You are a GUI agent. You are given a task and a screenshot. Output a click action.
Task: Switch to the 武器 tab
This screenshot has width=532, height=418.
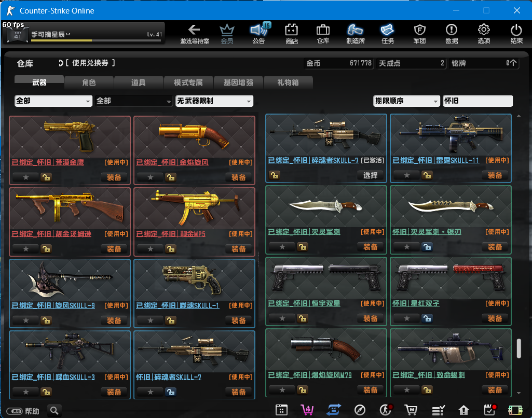pyautogui.click(x=39, y=82)
